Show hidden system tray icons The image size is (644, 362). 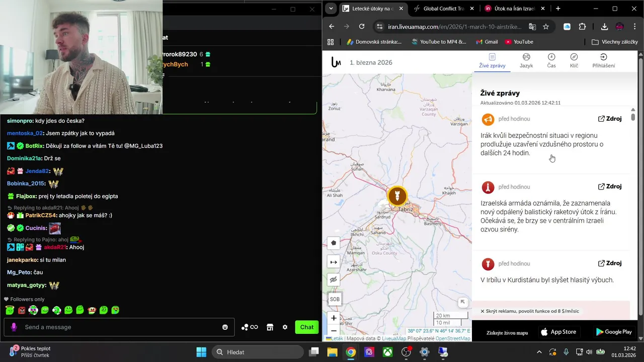click(539, 352)
